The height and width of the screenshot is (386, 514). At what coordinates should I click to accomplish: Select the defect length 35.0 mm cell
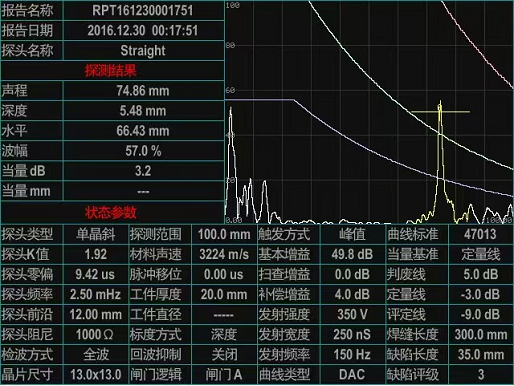pos(481,355)
